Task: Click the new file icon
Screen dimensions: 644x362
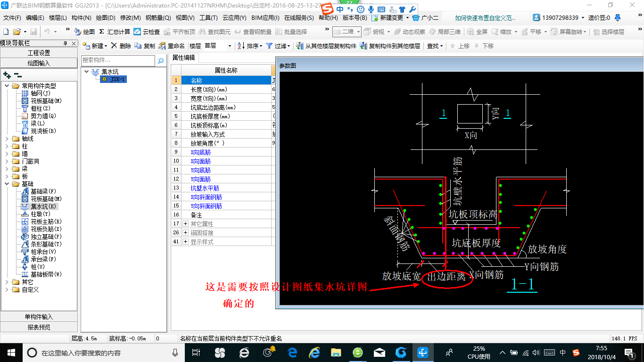Action: [x=6, y=32]
